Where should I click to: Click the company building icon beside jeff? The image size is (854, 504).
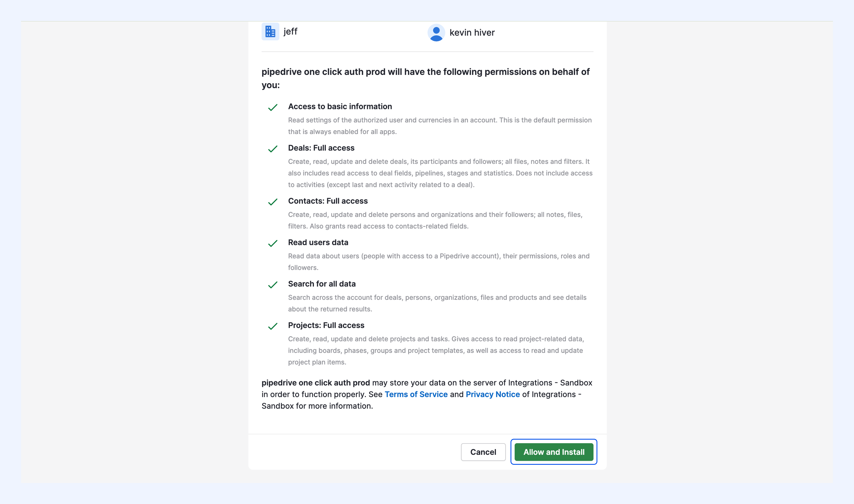tap(270, 32)
